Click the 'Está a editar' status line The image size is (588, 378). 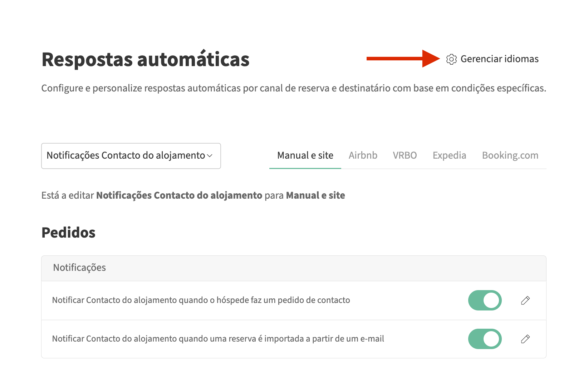[193, 195]
